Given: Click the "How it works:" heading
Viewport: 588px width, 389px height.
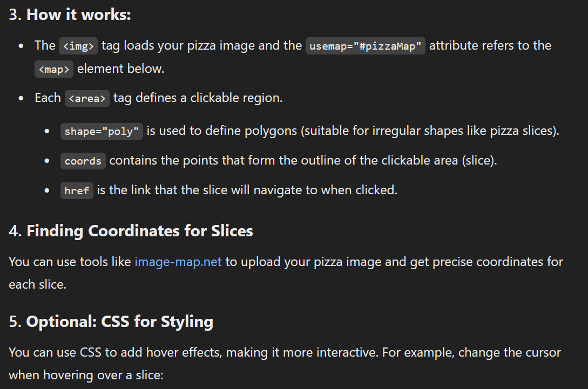Looking at the screenshot, I should pyautogui.click(x=78, y=15).
